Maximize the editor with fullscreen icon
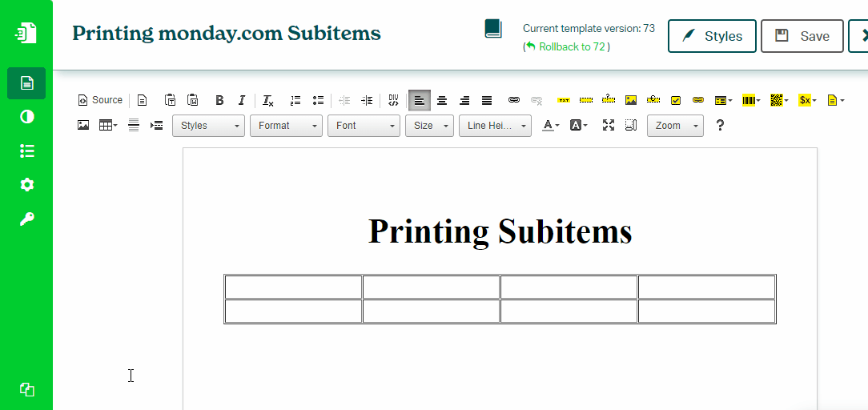 (609, 125)
